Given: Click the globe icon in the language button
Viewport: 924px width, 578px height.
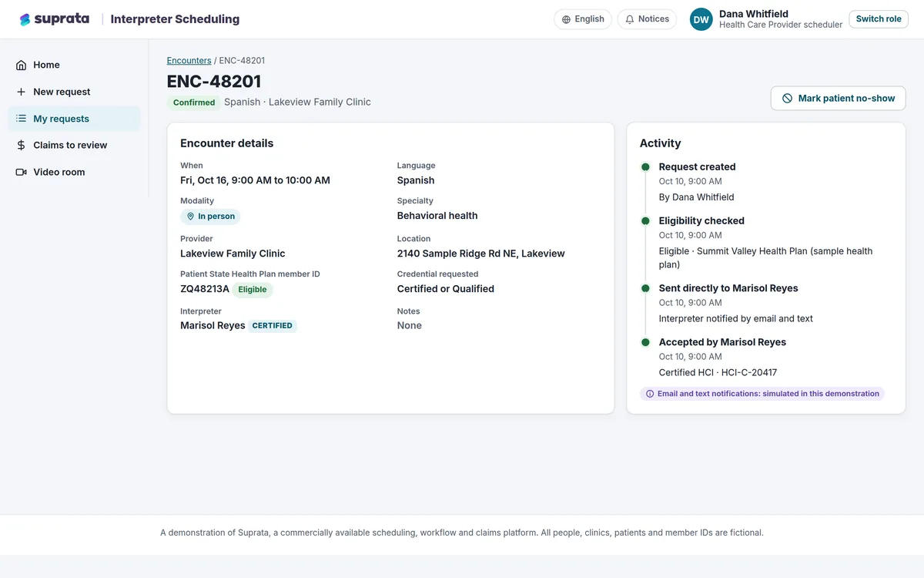Looking at the screenshot, I should (x=567, y=19).
